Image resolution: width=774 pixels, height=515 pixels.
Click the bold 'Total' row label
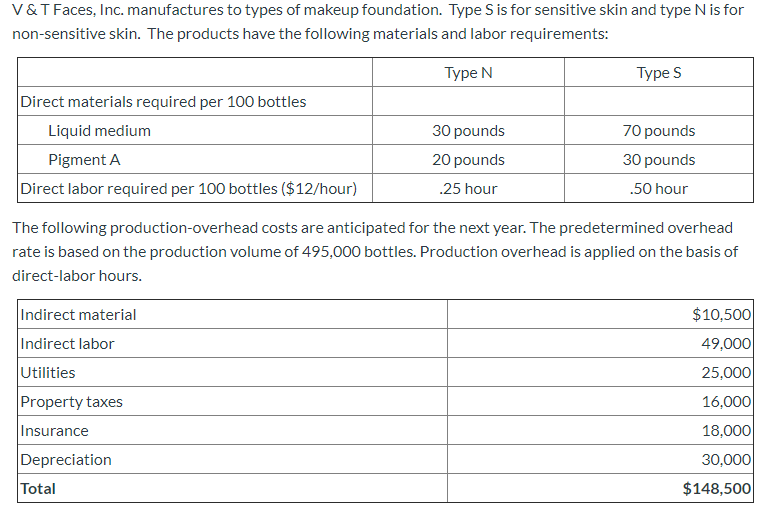[38, 489]
